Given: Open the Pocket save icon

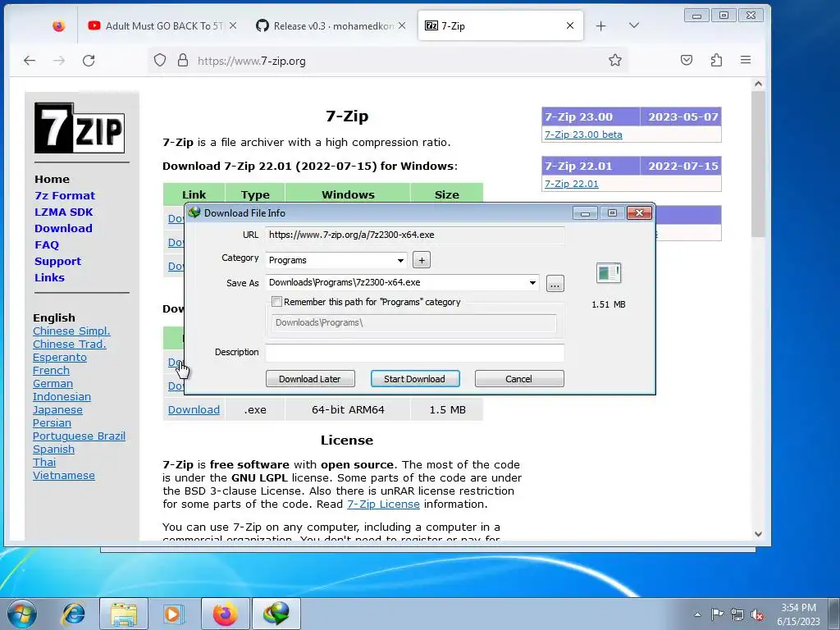Looking at the screenshot, I should [x=687, y=60].
